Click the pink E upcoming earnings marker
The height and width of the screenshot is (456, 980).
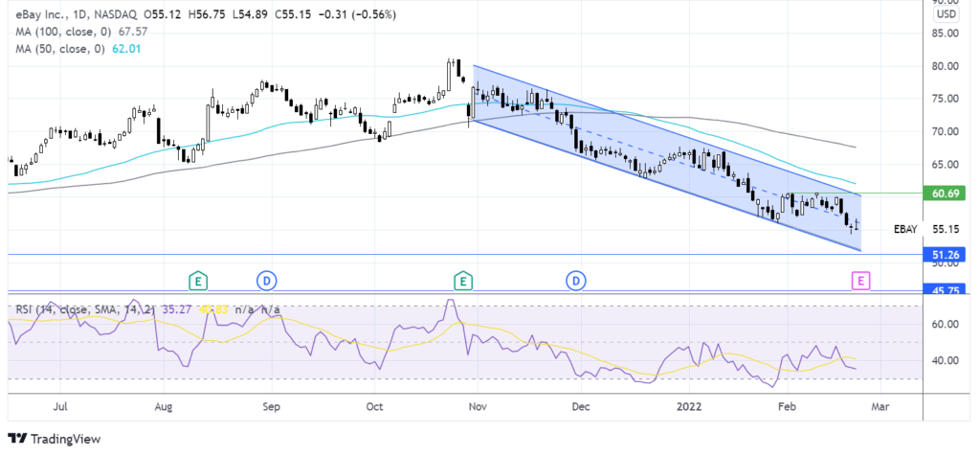860,282
